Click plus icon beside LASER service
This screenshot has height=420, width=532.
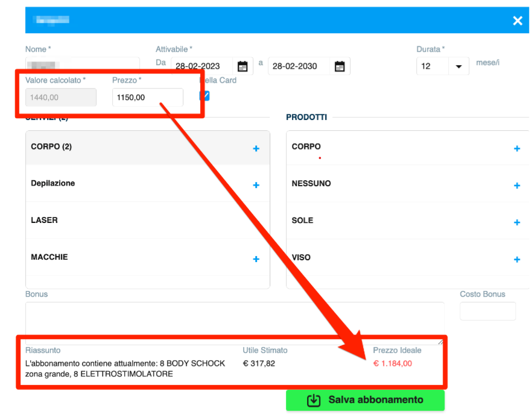tap(256, 222)
